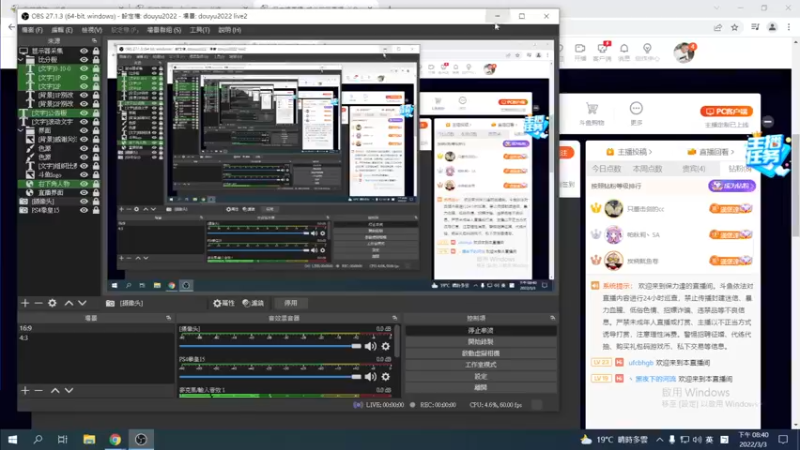This screenshot has width=800, height=450.
Task: Toggle visibility eye for [文字]公告板 source
Action: click(x=84, y=113)
